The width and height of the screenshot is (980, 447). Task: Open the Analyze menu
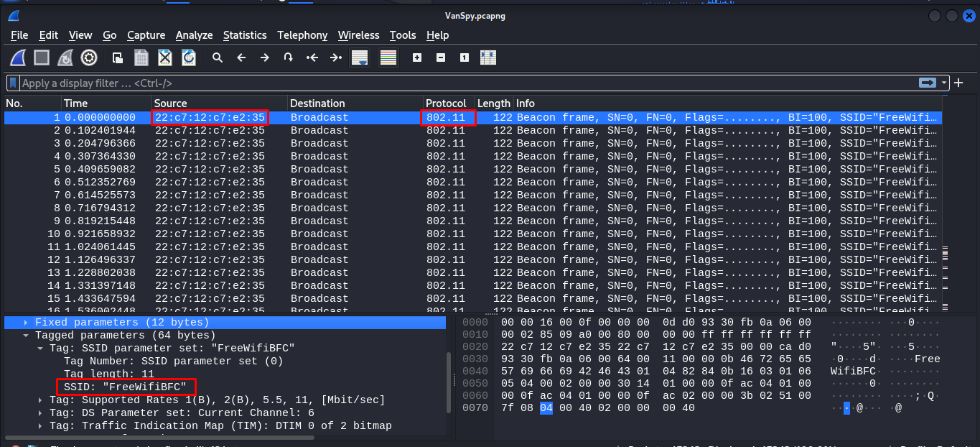tap(194, 35)
